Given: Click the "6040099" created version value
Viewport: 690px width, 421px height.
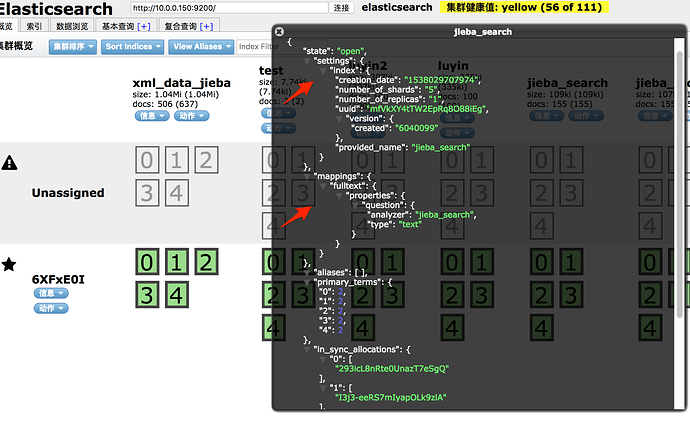Looking at the screenshot, I should 417,128.
